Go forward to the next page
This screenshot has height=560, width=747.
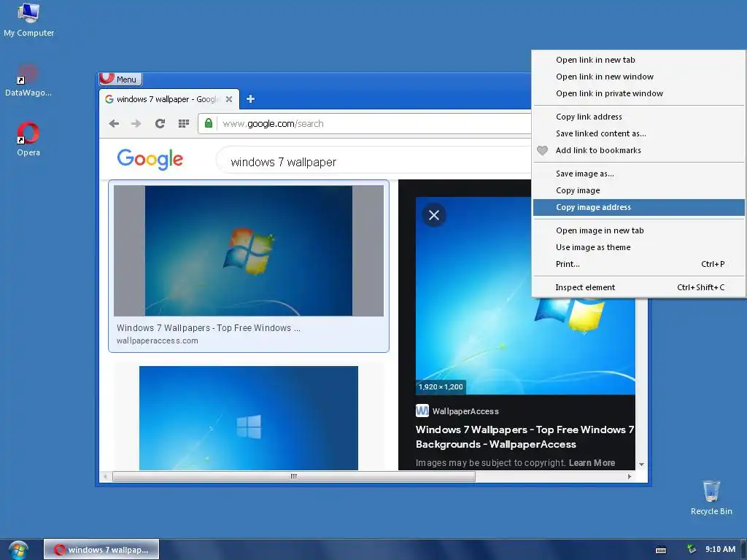[x=136, y=124]
